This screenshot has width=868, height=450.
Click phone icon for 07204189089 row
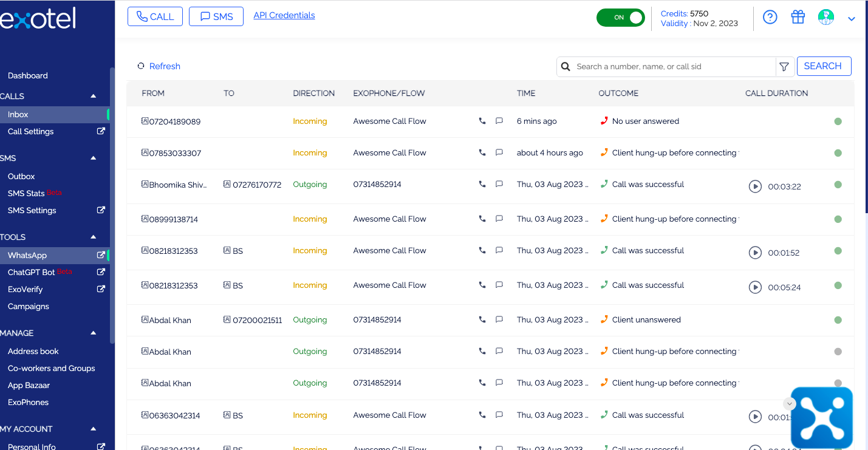pos(482,121)
